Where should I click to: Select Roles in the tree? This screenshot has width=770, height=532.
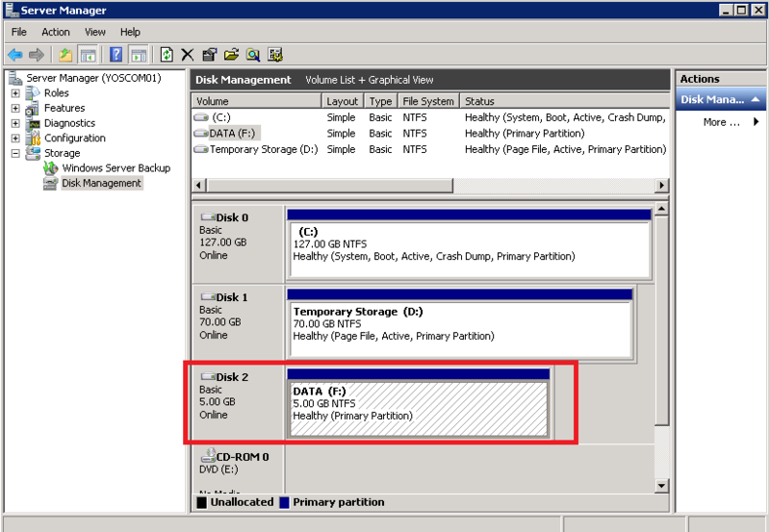57,93
